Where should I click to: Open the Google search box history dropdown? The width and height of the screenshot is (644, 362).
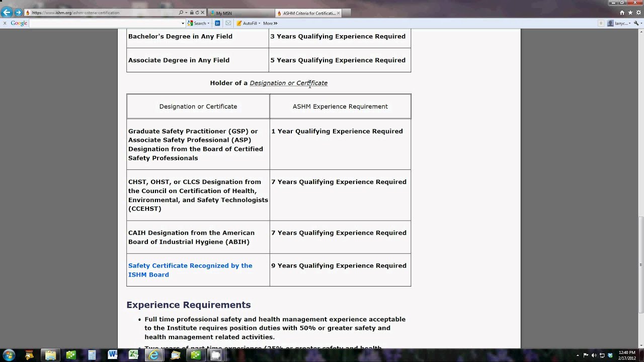point(183,23)
